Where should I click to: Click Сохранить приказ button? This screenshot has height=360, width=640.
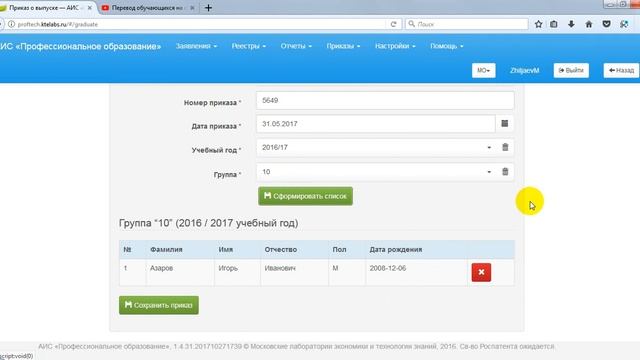click(x=159, y=305)
